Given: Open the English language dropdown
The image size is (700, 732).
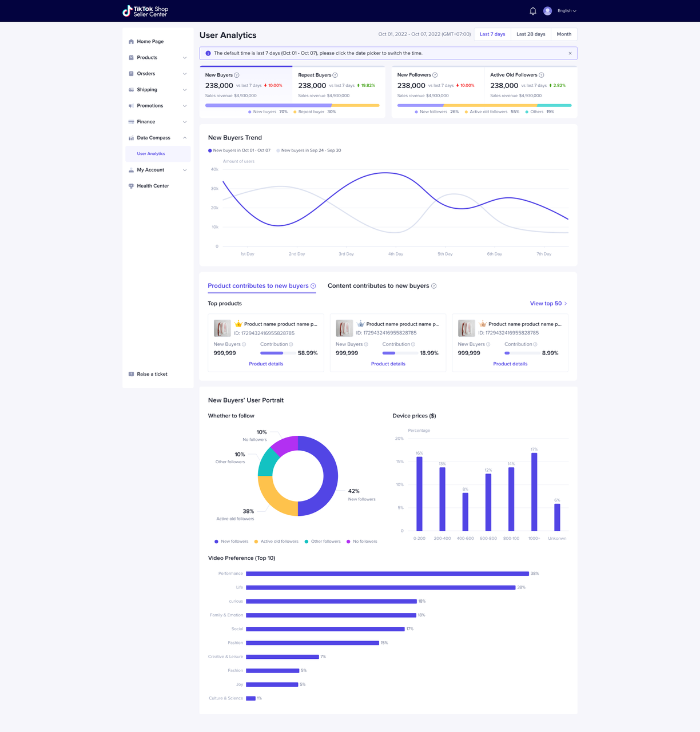Looking at the screenshot, I should (567, 11).
